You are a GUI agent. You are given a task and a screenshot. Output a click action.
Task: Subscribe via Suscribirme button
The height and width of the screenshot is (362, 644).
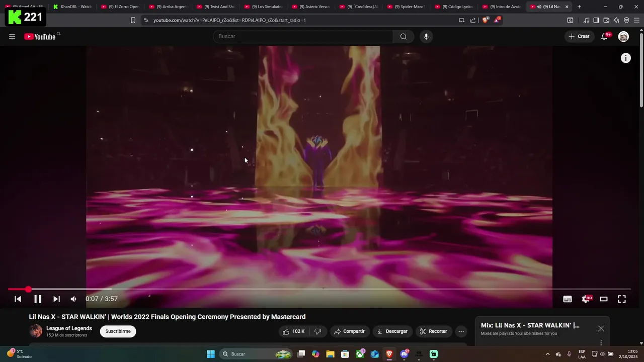118,331
